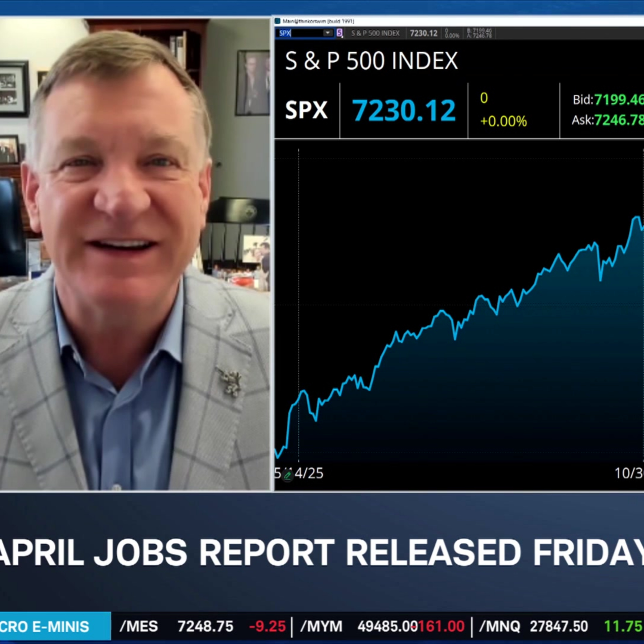Click the small 0.00% change in toolbar
Screen dimensions: 644x644
pyautogui.click(x=452, y=33)
